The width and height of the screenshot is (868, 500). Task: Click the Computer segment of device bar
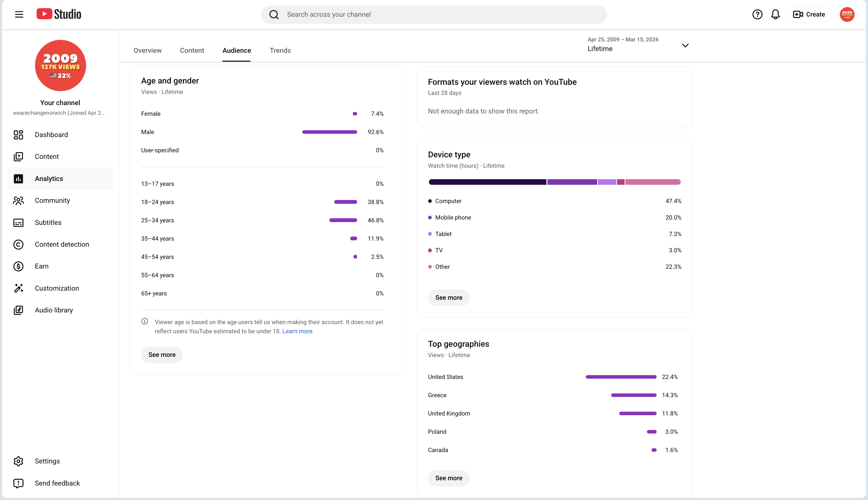pyautogui.click(x=488, y=182)
